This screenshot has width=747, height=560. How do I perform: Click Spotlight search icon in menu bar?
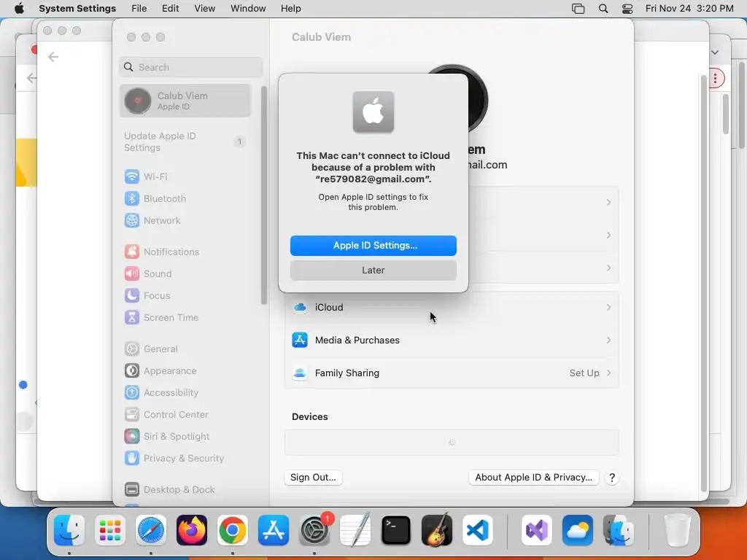tap(603, 9)
